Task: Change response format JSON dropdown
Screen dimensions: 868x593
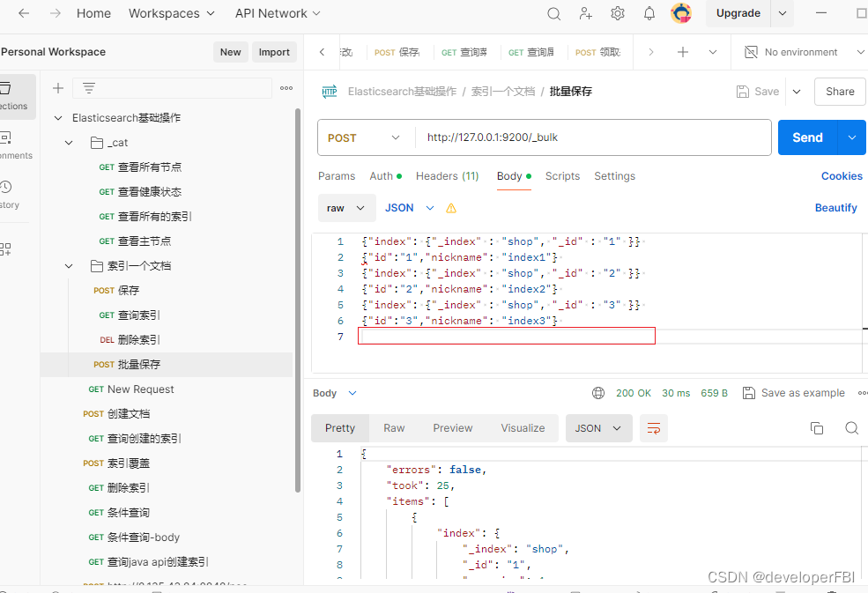Action: [598, 428]
